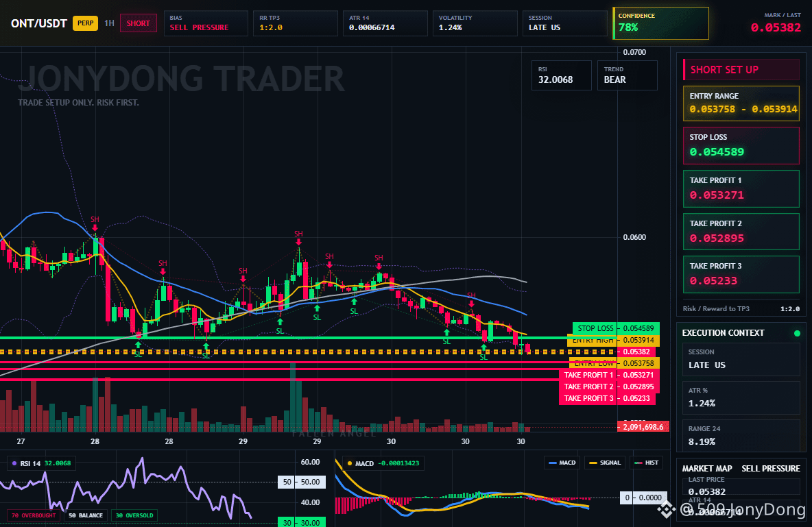Click the MARKET MAP heading
Screen dimensions: 812x527
tap(707, 469)
